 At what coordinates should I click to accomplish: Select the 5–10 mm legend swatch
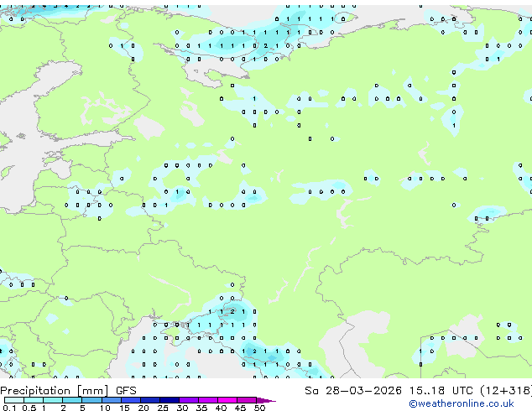[91, 400]
